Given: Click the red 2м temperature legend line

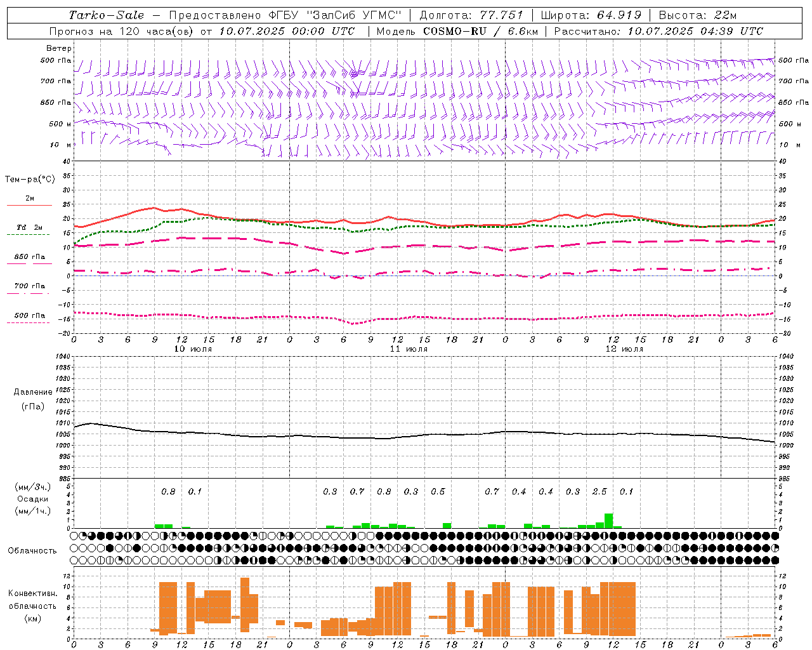Looking at the screenshot, I should click(29, 206).
